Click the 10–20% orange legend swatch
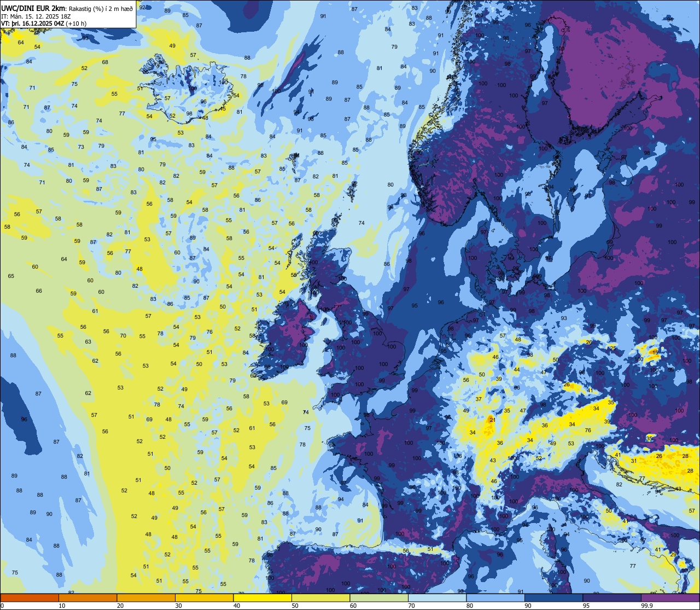This screenshot has width=700, height=610. [x=87, y=597]
